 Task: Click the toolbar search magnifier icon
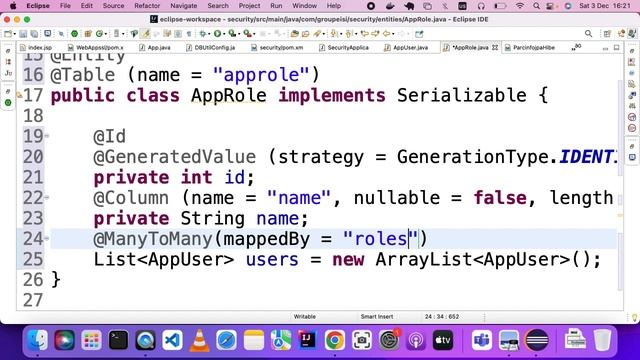tap(588, 34)
